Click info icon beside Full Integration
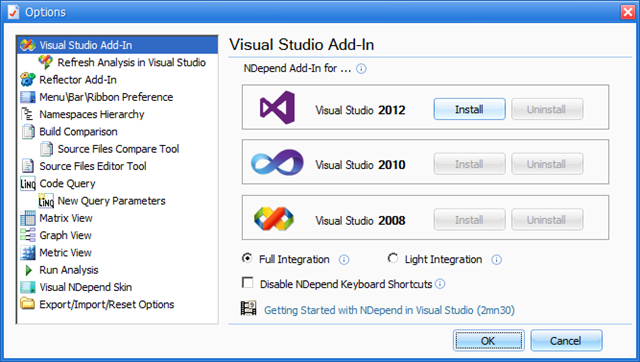640x362 pixels. (344, 260)
